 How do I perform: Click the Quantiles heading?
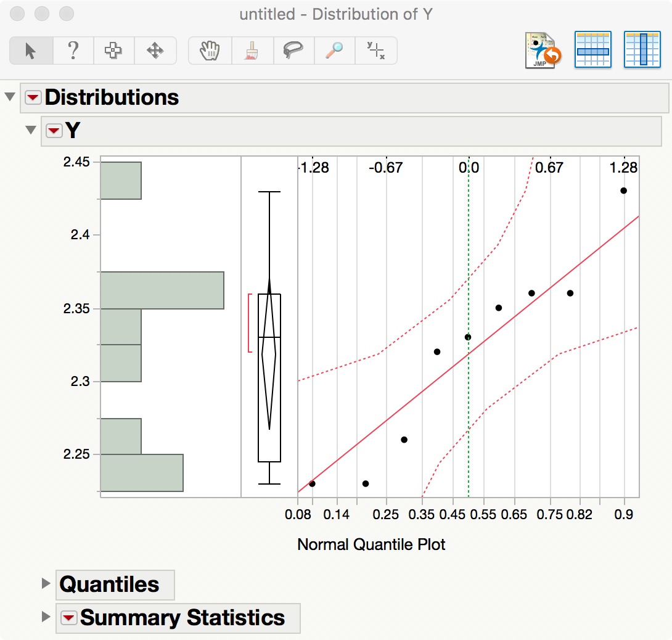115,583
